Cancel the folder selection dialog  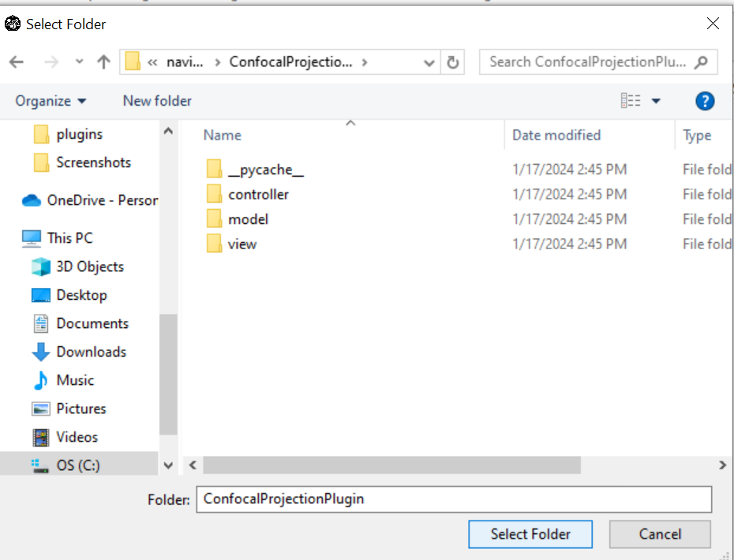660,534
